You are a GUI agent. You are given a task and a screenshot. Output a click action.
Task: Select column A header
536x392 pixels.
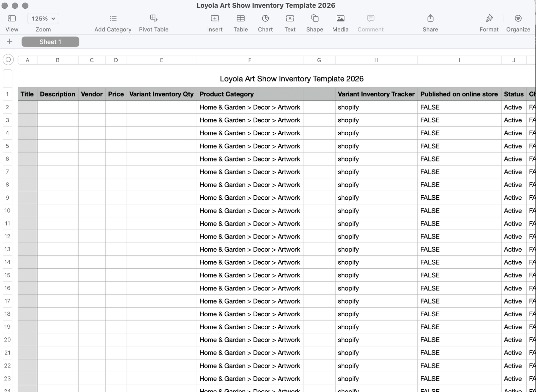[27, 60]
